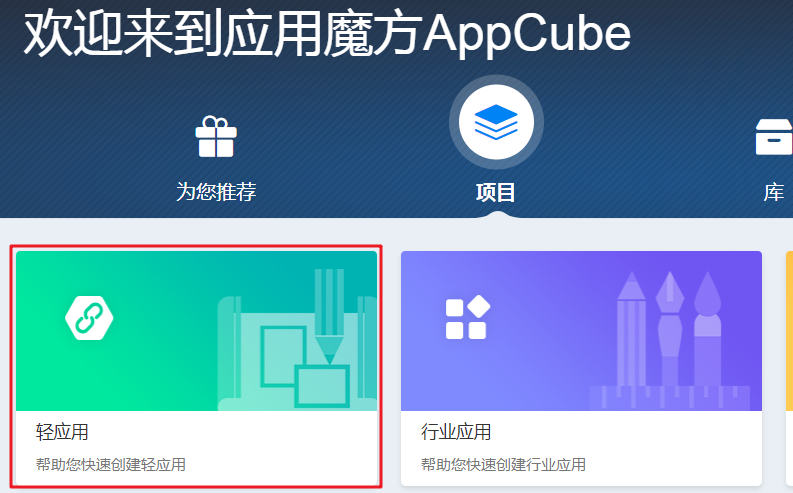The width and height of the screenshot is (793, 493).
Task: Click the 欢迎来到应用魔方AppCube heading
Action: pos(327,34)
